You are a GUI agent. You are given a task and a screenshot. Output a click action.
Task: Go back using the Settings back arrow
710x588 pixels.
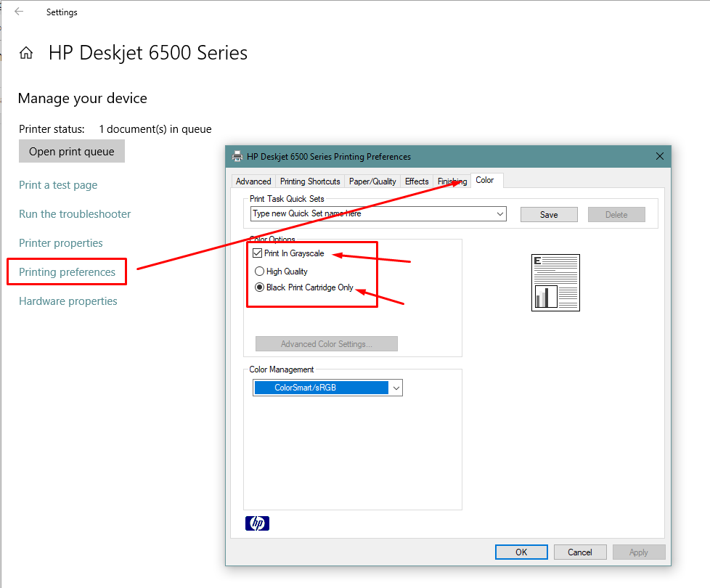[x=19, y=12]
